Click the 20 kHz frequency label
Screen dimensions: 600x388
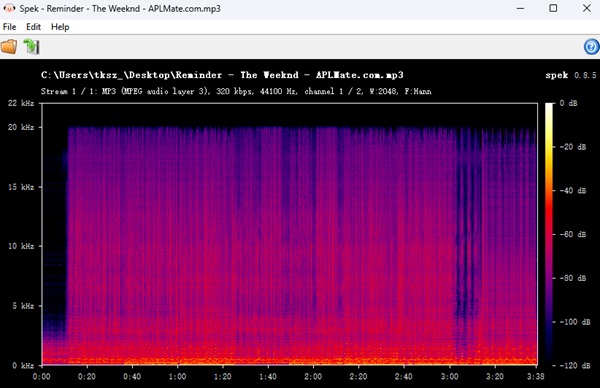click(x=21, y=127)
